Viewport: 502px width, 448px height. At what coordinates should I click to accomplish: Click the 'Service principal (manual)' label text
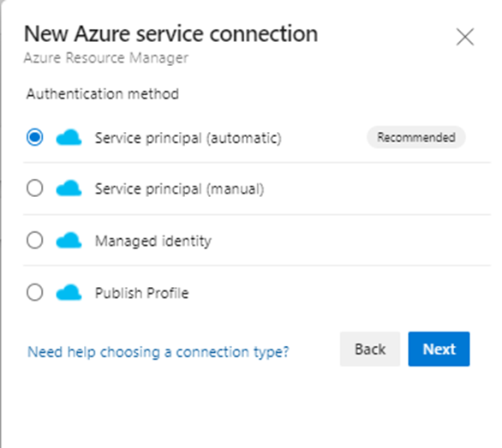[180, 189]
